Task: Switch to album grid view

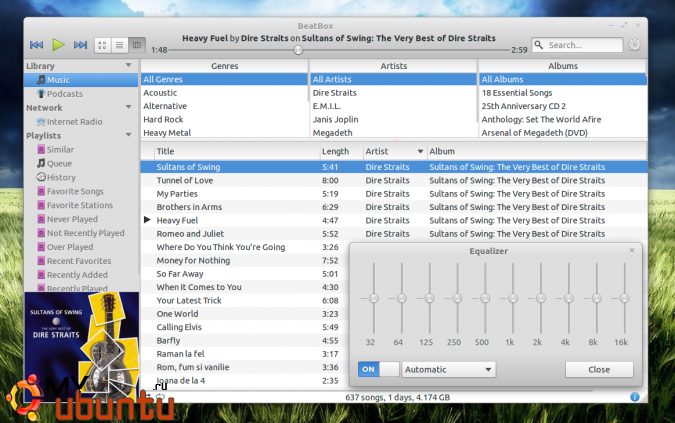Action: point(102,45)
